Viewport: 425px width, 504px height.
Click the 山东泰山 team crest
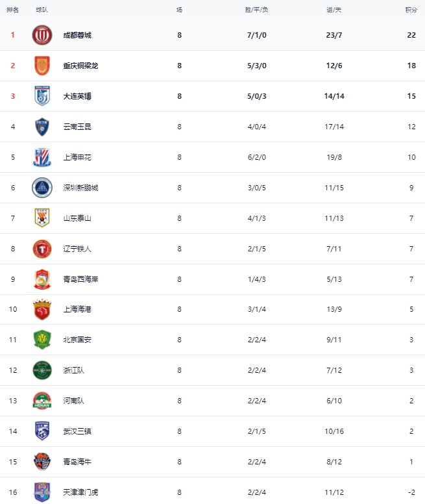point(42,218)
